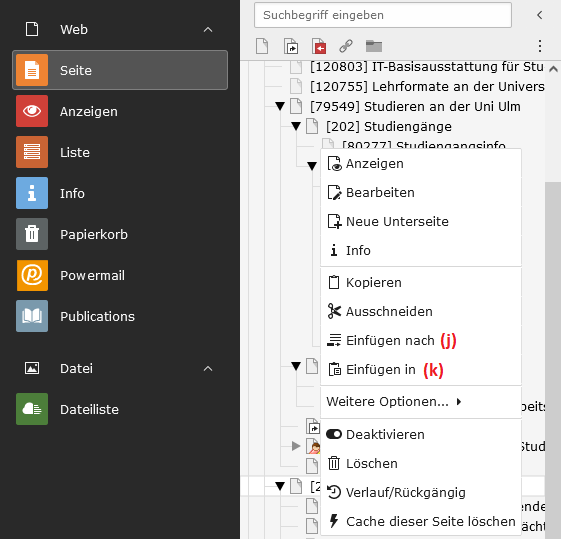561x539 pixels.
Task: Open the Publications module
Action: pyautogui.click(x=120, y=316)
